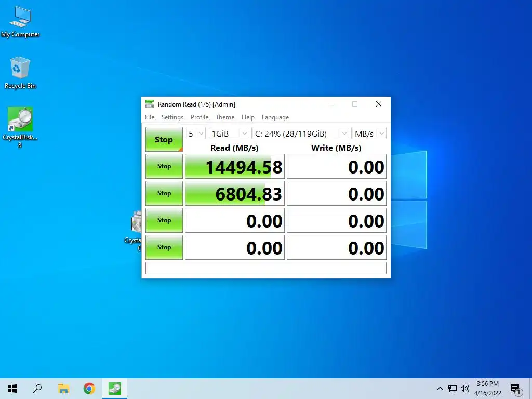This screenshot has height=399, width=532.
Task: Click the fourth row 0.00 read cell
Action: click(235, 247)
